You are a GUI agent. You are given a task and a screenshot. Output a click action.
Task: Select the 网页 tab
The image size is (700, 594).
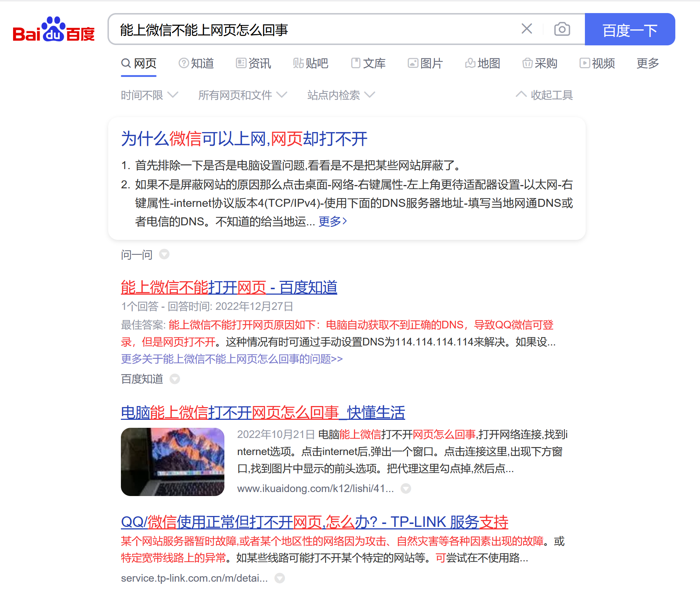[x=139, y=64]
